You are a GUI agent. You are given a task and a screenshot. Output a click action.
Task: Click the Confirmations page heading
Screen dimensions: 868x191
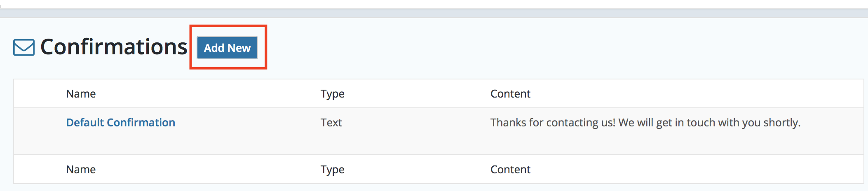114,47
